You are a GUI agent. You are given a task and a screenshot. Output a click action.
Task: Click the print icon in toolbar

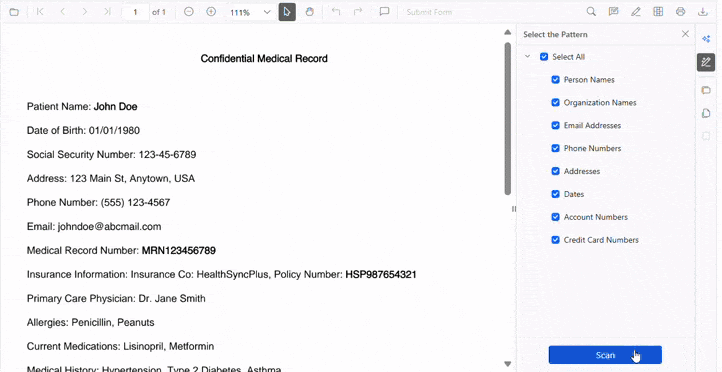tap(681, 12)
